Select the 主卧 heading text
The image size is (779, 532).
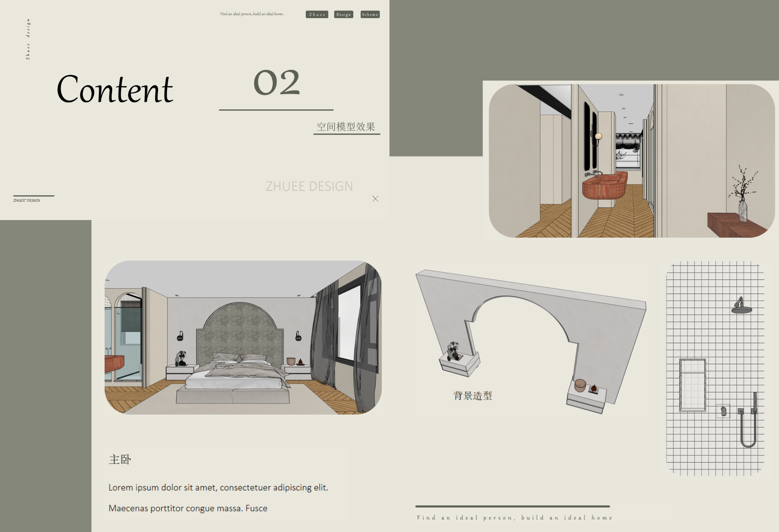click(120, 460)
